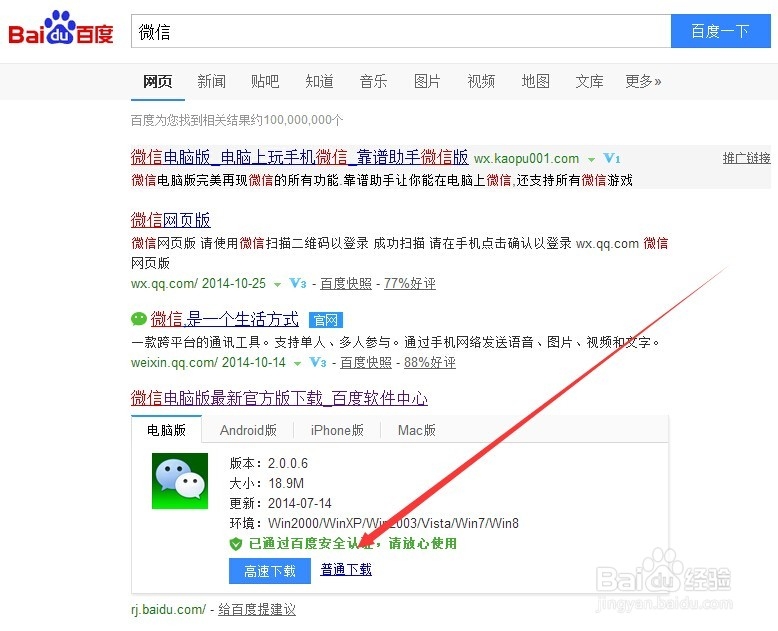
Task: Click the green security shield icon
Action: tap(236, 544)
